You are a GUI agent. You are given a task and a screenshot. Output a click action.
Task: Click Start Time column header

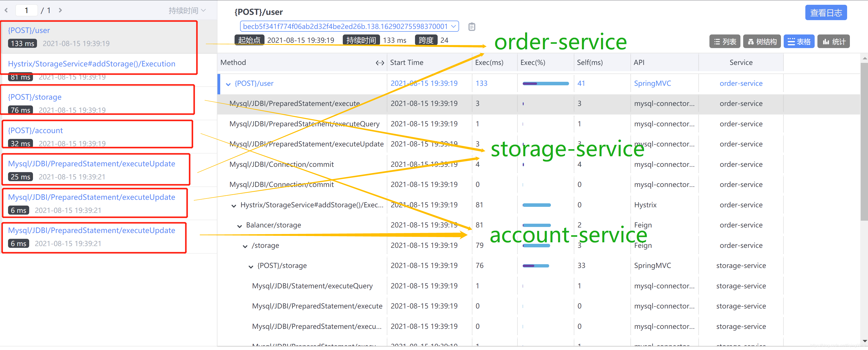click(406, 62)
